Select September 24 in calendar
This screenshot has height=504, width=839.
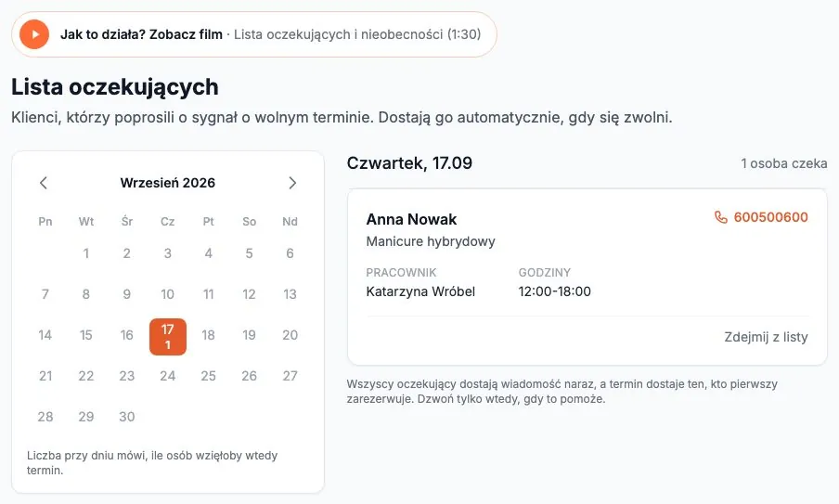[167, 376]
